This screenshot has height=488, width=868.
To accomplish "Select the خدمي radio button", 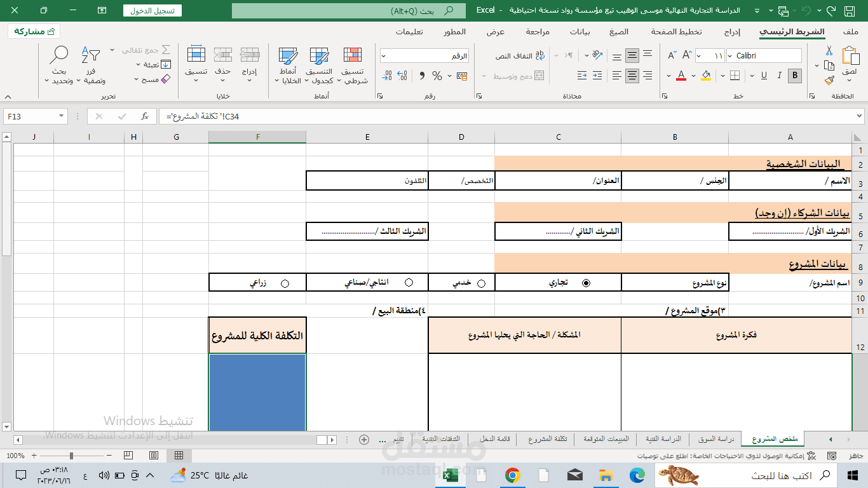I will (481, 283).
